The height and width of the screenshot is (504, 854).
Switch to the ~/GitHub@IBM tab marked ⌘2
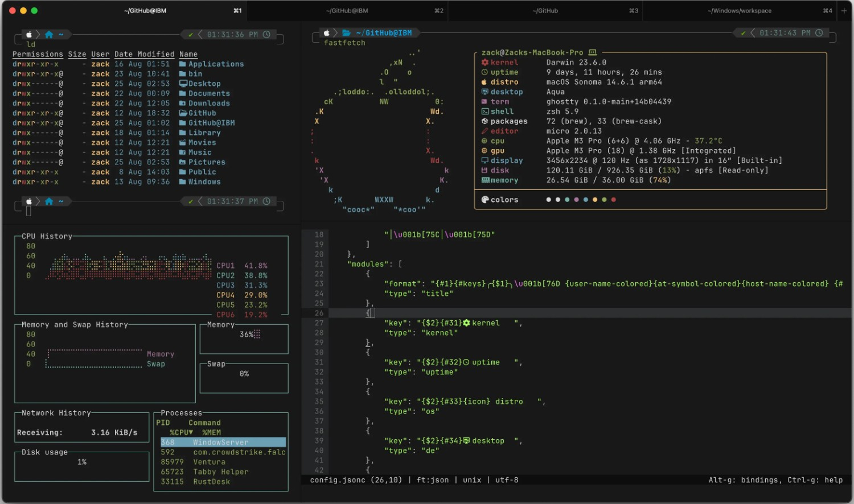pyautogui.click(x=347, y=11)
